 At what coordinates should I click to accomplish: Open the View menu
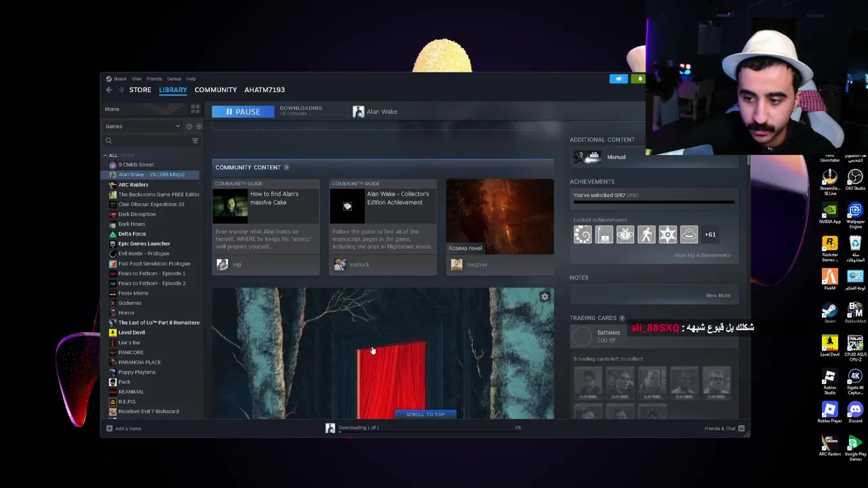pos(136,79)
